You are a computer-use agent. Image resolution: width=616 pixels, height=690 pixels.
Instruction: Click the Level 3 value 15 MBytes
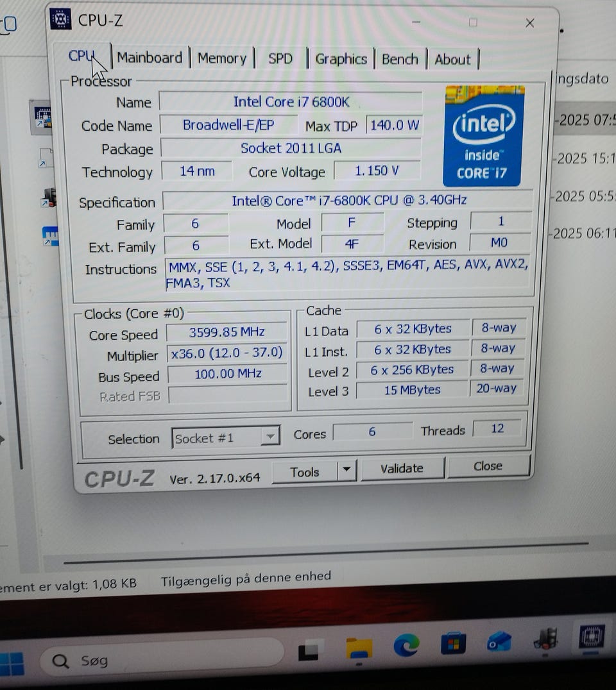[412, 390]
